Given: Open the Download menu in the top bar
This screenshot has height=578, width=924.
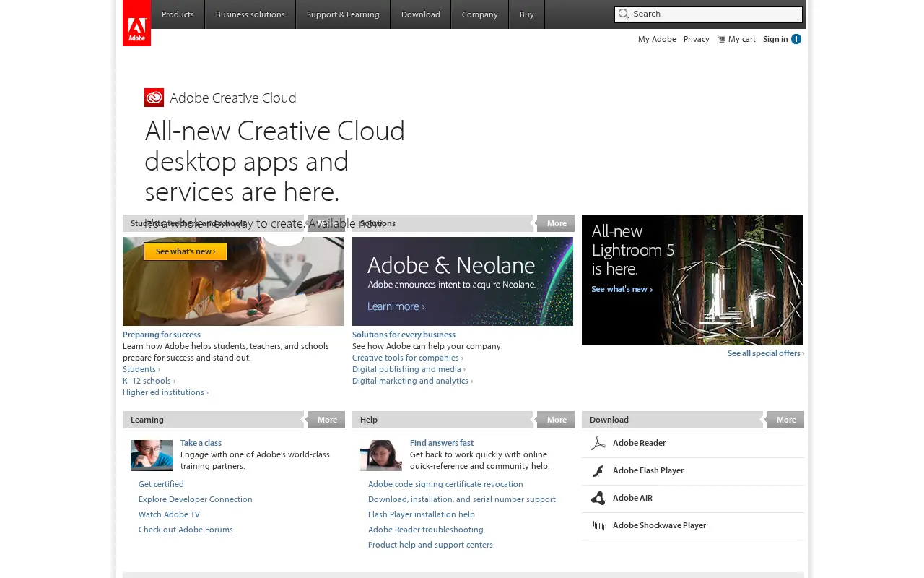Looking at the screenshot, I should tap(421, 14).
